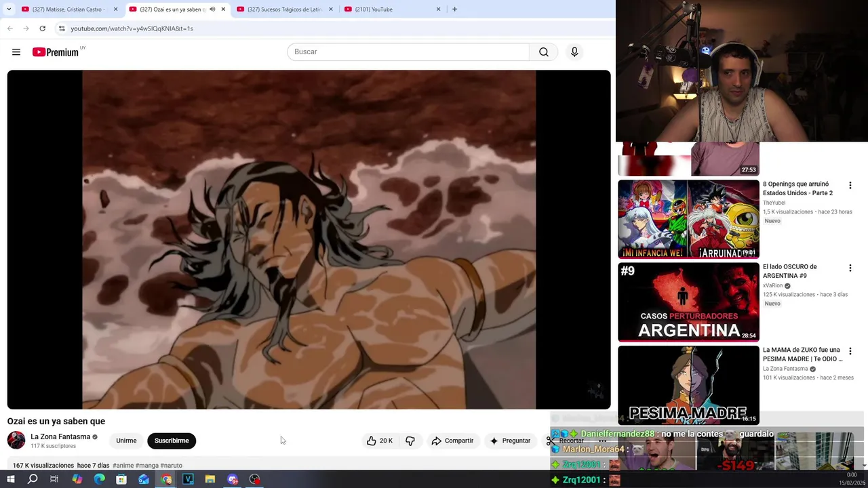868x488 pixels.
Task: Open 8 Openings que arruinó thumbnail
Action: pyautogui.click(x=688, y=219)
